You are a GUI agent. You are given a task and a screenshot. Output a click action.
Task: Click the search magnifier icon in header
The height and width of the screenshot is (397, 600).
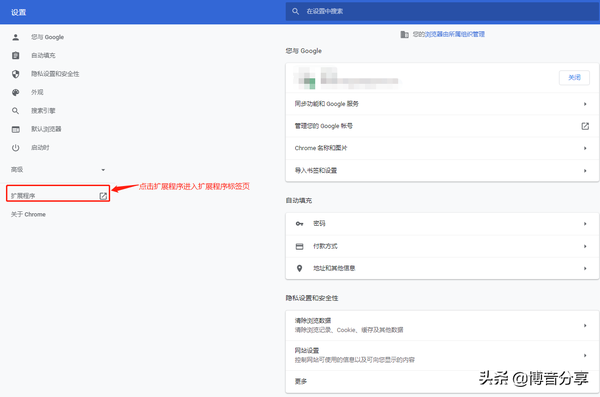(x=295, y=11)
